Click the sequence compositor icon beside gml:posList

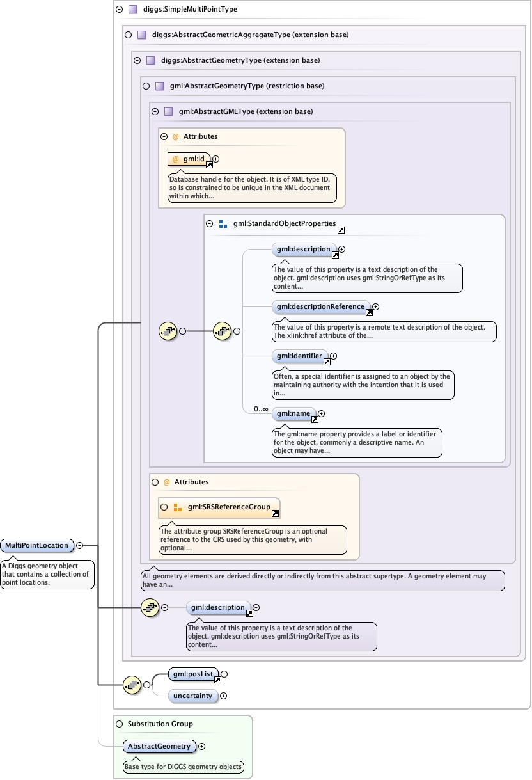coord(132,685)
